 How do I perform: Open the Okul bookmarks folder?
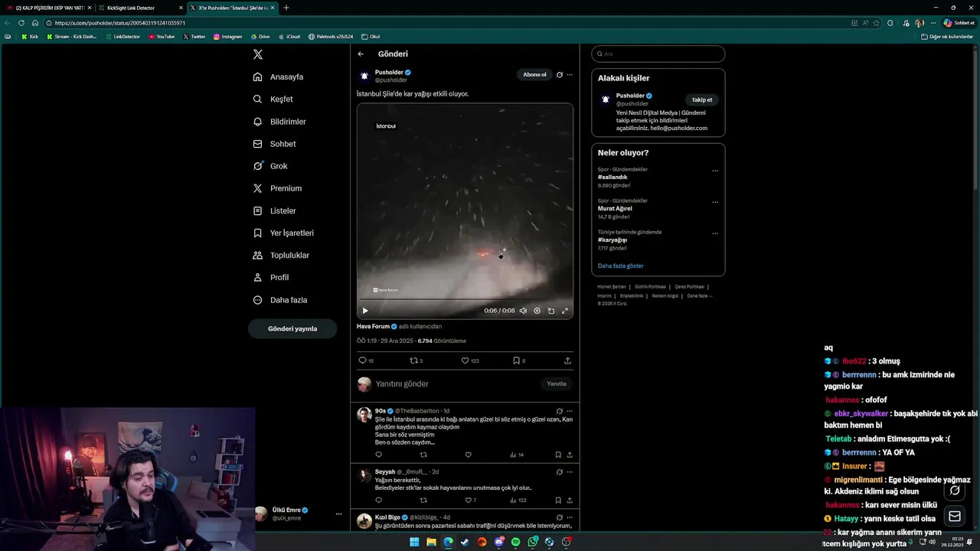pyautogui.click(x=371, y=37)
